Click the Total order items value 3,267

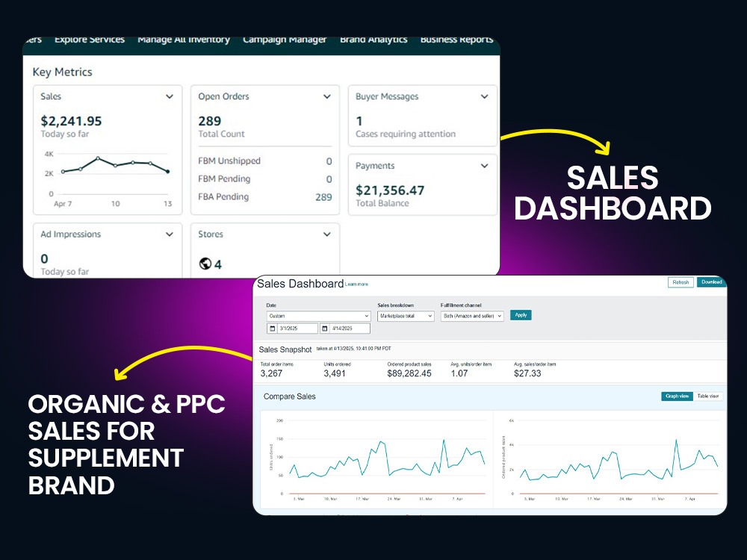(271, 374)
